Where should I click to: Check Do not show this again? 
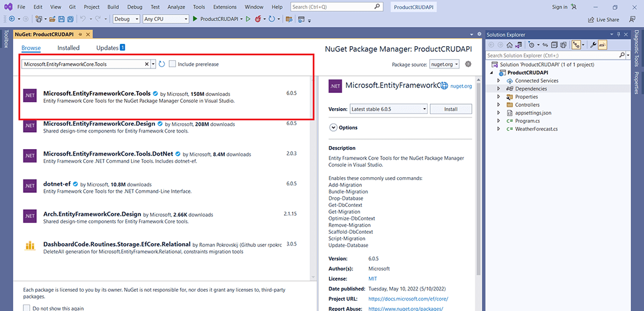[27, 307]
